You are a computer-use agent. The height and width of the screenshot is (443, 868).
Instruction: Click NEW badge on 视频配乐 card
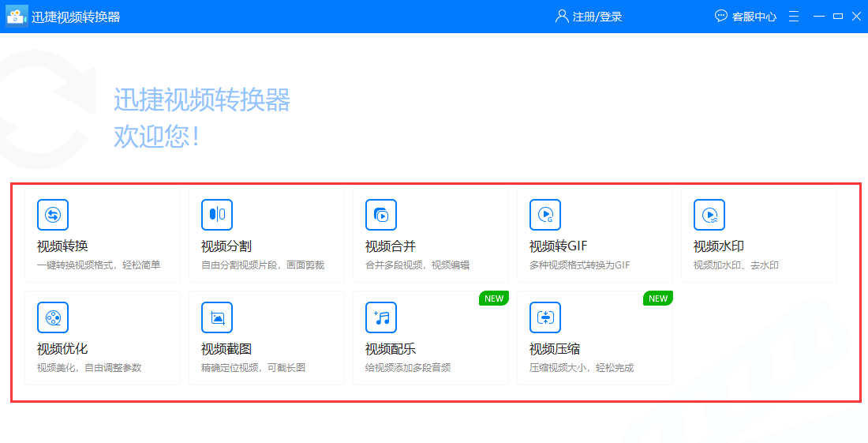[494, 298]
